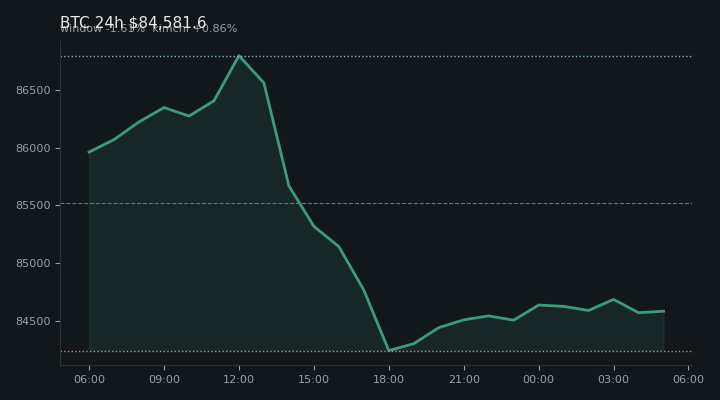The width and height of the screenshot is (720, 400).
Task: Click the 15:00 time axis label
Action: (x=314, y=379)
